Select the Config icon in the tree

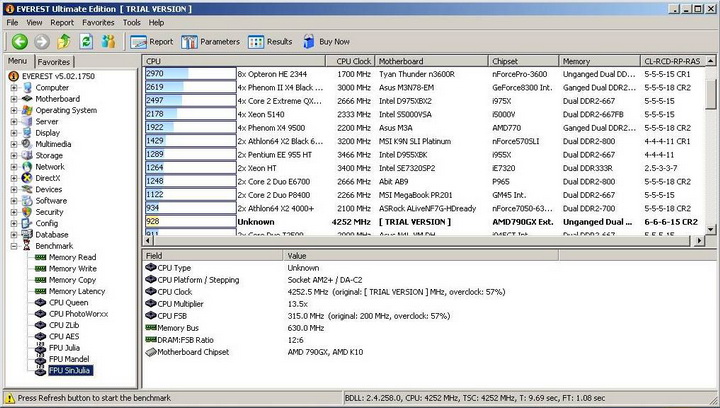tap(27, 223)
